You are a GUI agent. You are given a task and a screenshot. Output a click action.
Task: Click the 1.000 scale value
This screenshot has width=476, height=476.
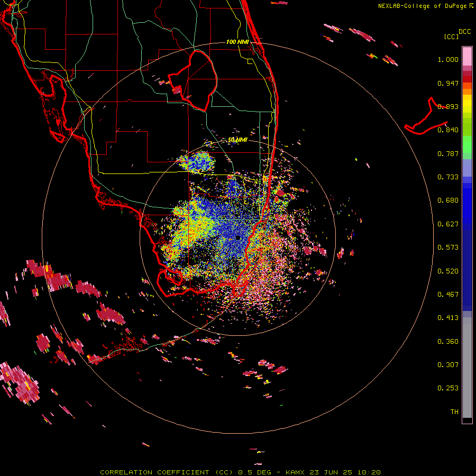[x=448, y=59]
